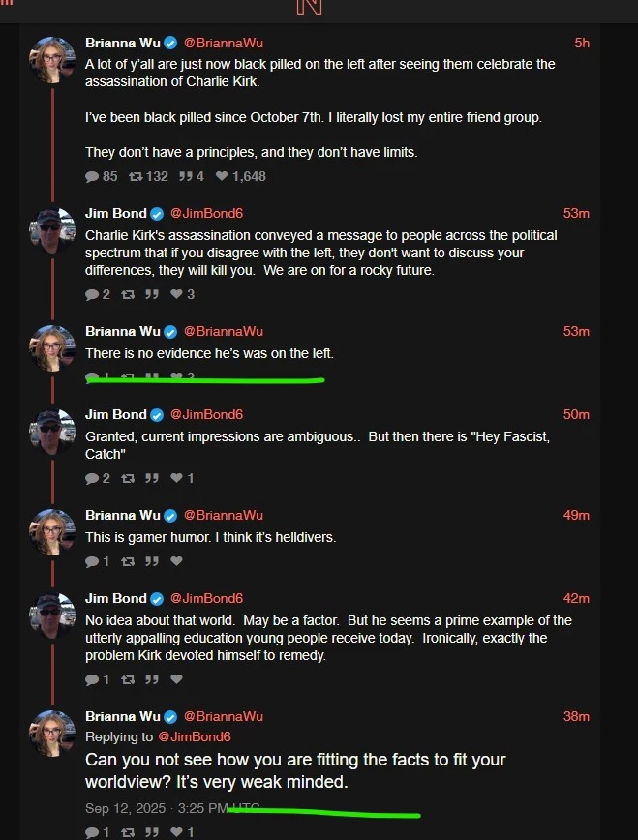Click the comment icon showing 85 replies
The height and width of the screenshot is (840, 638).
pos(92,176)
